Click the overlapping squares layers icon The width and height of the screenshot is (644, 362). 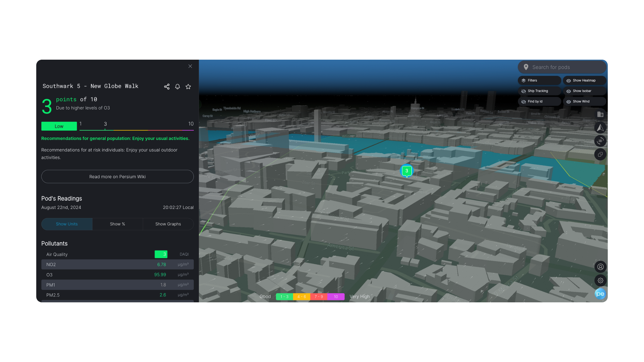click(600, 154)
